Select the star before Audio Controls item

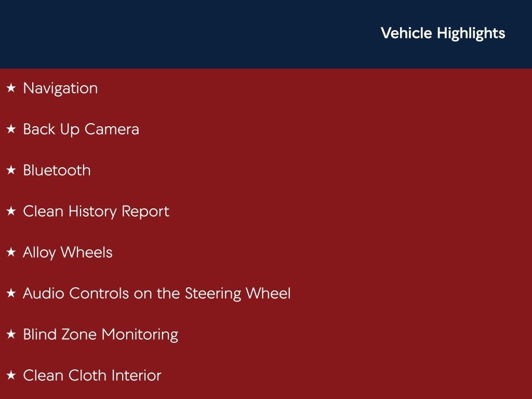(x=11, y=294)
